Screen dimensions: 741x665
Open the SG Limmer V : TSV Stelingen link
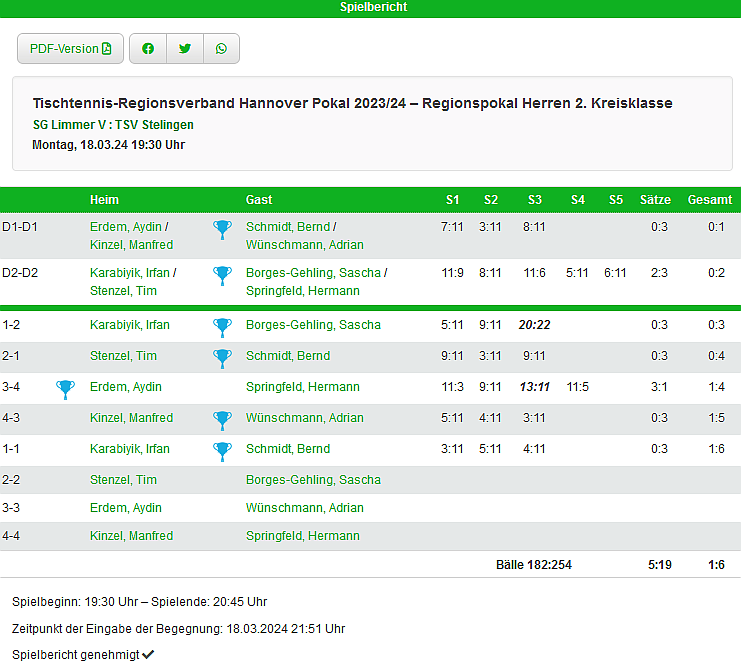(113, 125)
